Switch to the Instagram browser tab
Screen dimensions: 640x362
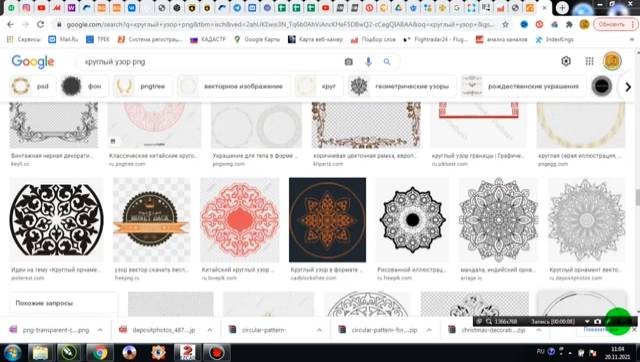point(26,8)
